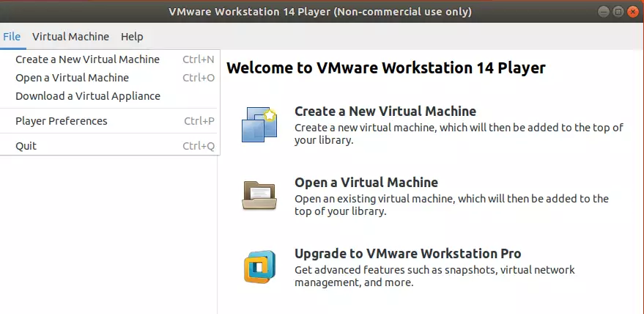Click the Ctrl+O shortcut label

(x=199, y=78)
